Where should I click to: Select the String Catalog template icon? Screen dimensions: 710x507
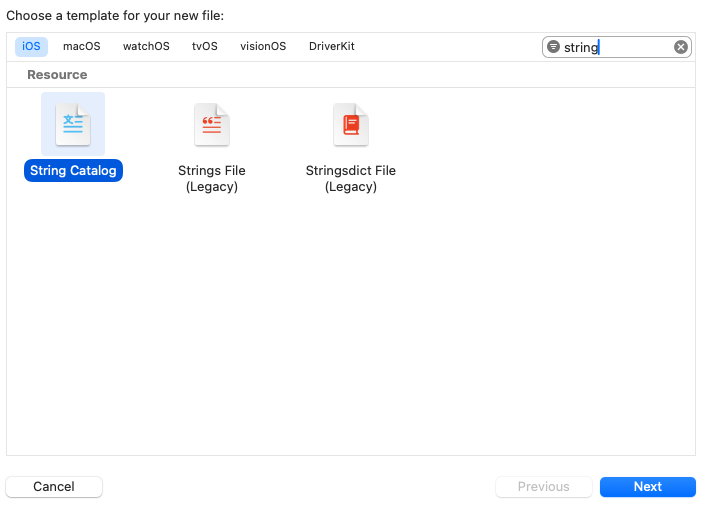73,124
